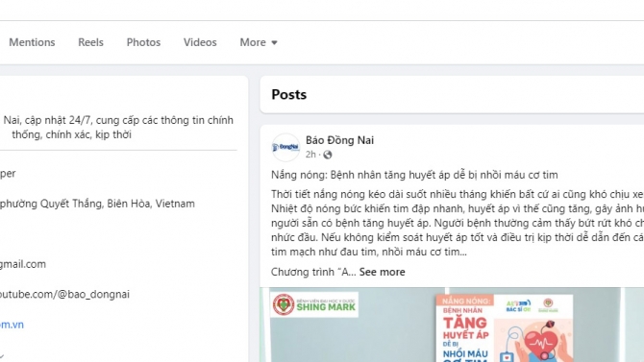Click the 2h post timestamp

pos(310,155)
